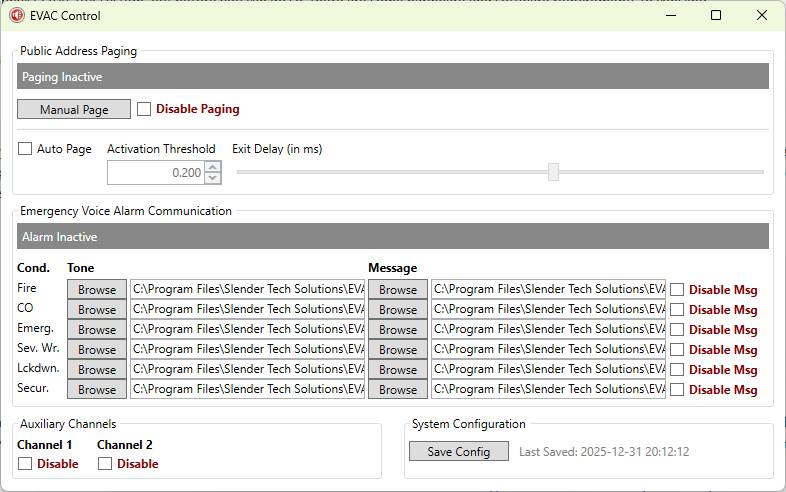Click the Activation Threshold value field
This screenshot has height=492, width=786.
155,172
